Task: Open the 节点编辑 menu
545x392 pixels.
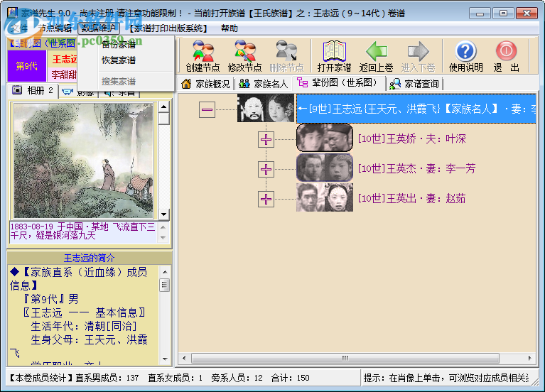Action: (55, 28)
